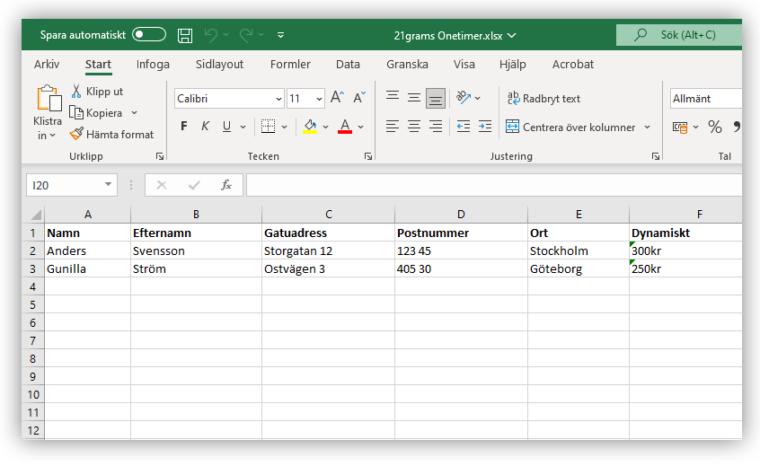Expand the borders dropdown arrow
Screen dimensions: 760x466
point(285,127)
